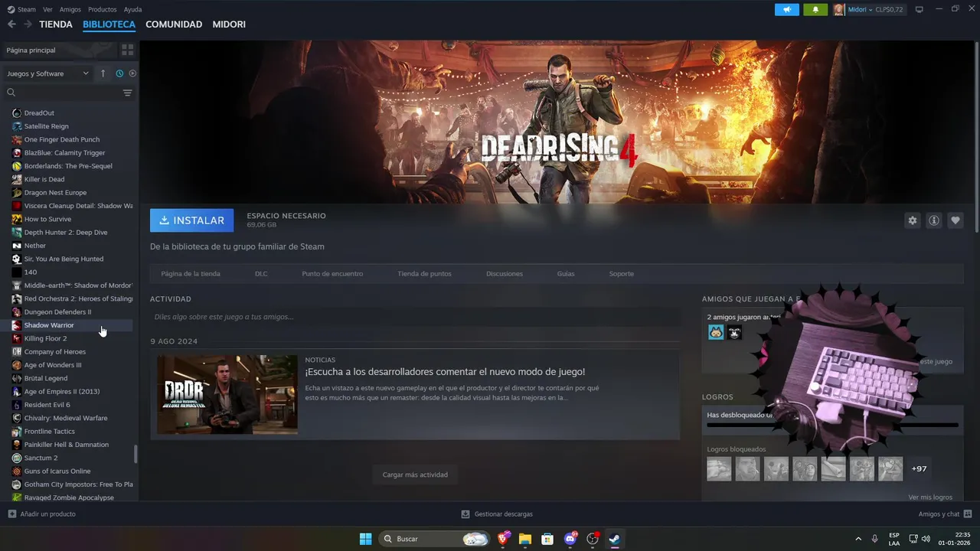
Task: Open the Ayuda menu
Action: pos(132,9)
